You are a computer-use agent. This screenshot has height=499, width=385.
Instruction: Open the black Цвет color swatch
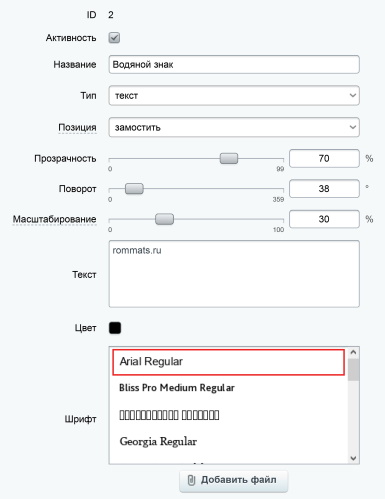click(x=115, y=328)
